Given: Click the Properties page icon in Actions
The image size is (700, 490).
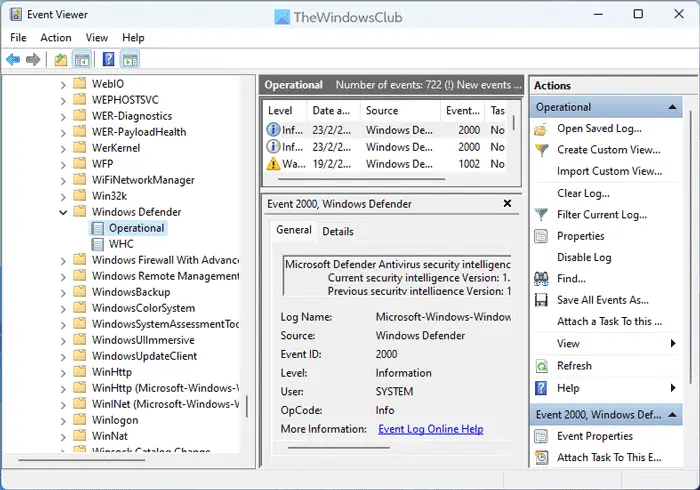Looking at the screenshot, I should coord(541,236).
